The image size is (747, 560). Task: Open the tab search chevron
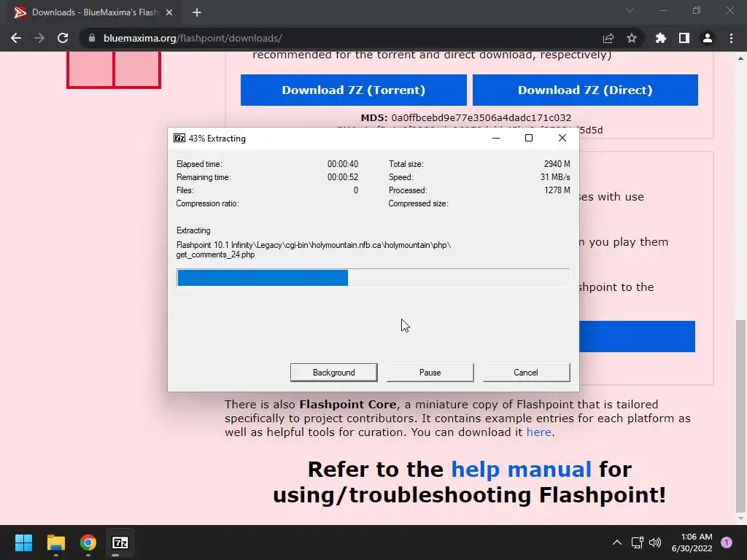[630, 10]
